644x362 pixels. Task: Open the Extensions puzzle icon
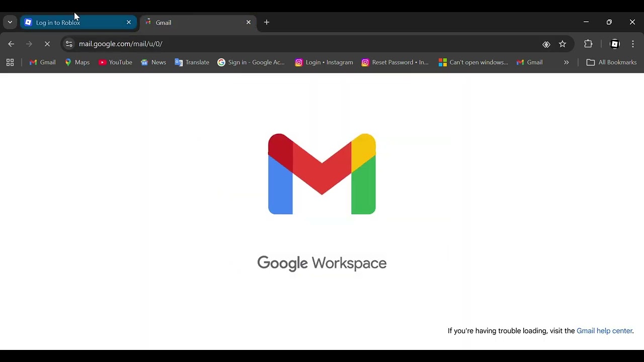[588, 44]
